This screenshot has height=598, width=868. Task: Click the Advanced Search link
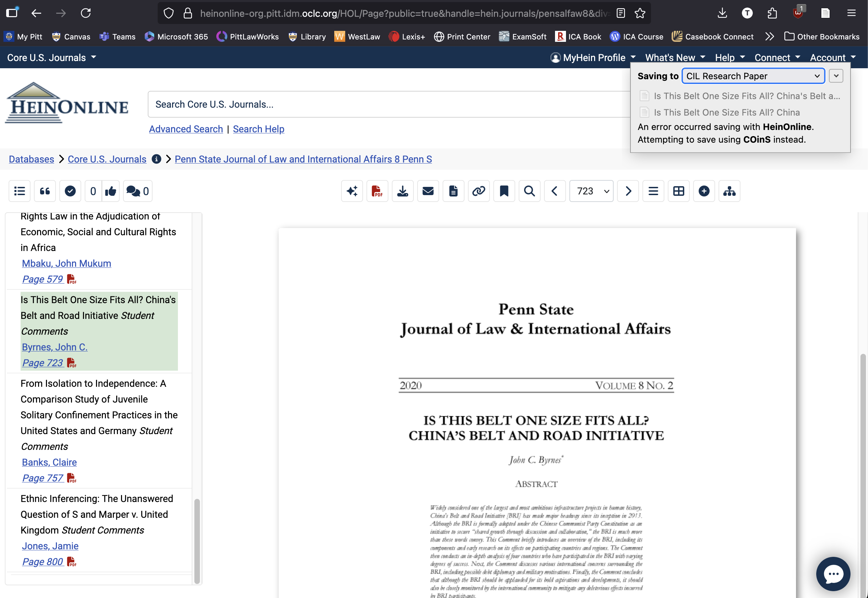(x=186, y=129)
